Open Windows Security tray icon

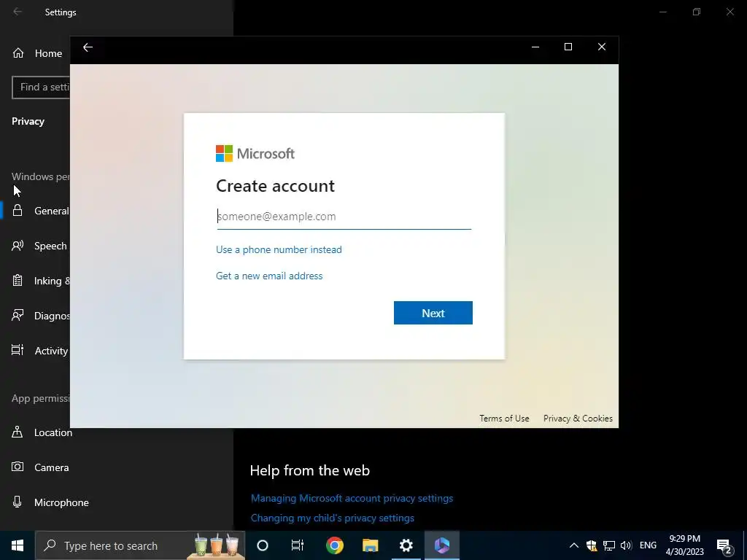(592, 545)
